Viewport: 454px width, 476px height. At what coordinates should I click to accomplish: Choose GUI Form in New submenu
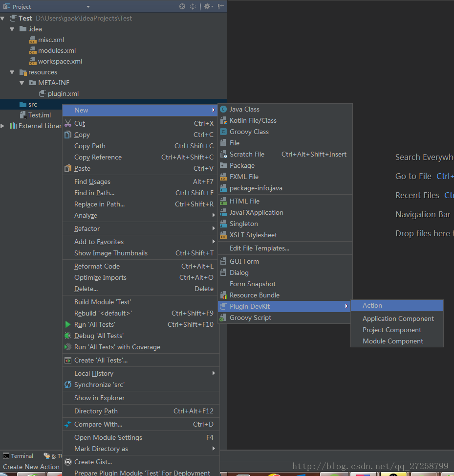[x=285, y=261]
